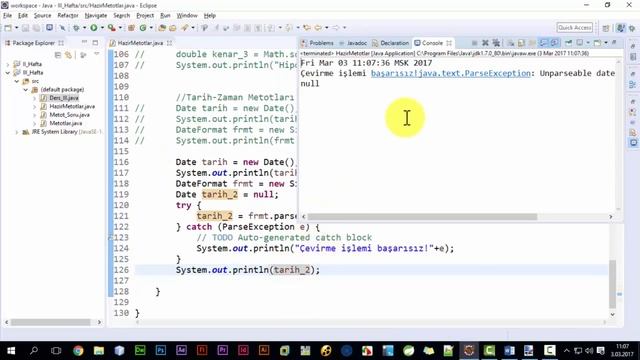Click Pin Console icon
The image size is (640, 360).
pos(568,43)
